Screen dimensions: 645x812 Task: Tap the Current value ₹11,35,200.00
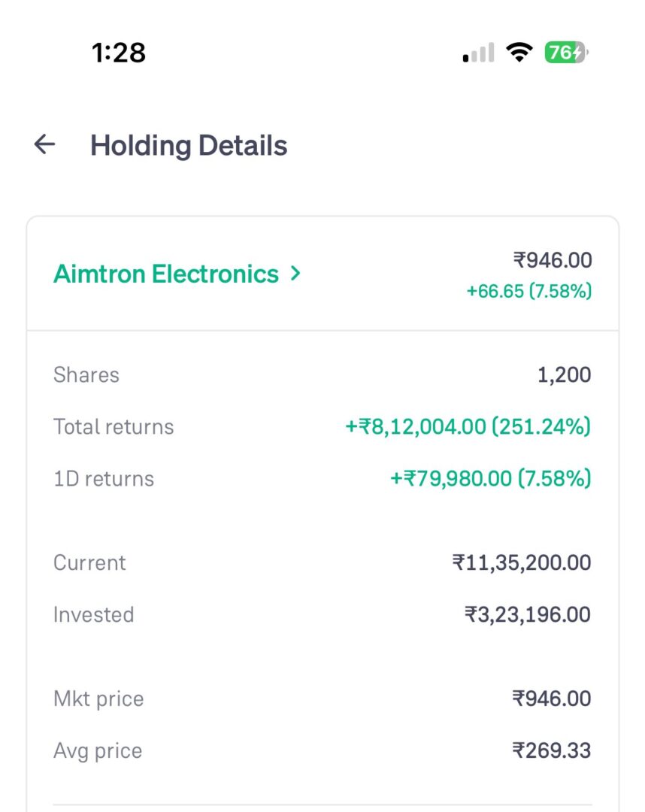(521, 563)
